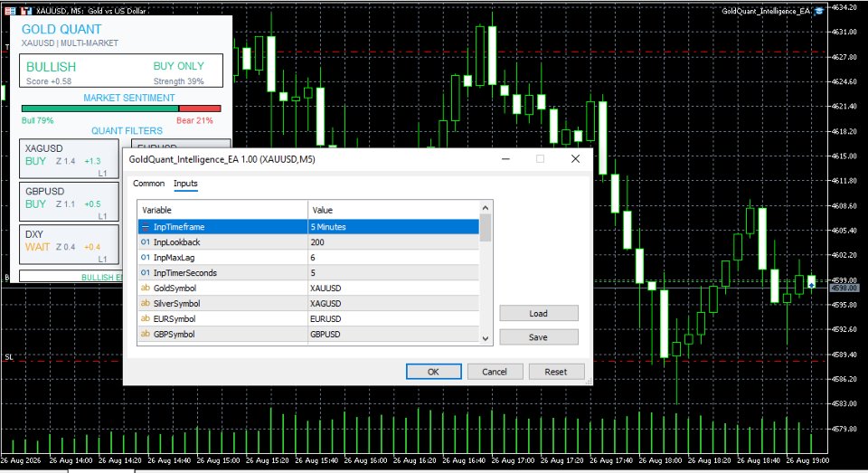Click the candlestick chart icon beside XAUUSD title
Viewport: 868px width, 473px height.
click(26, 11)
